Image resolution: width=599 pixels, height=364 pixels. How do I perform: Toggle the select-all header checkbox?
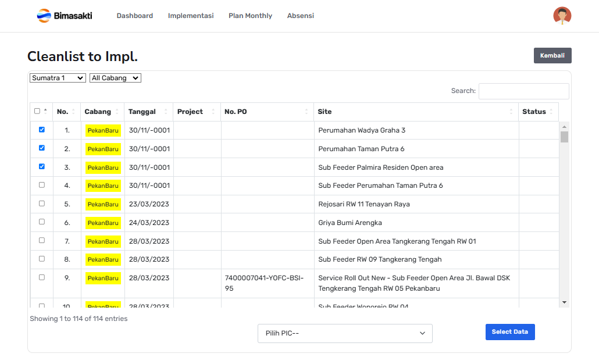point(37,111)
